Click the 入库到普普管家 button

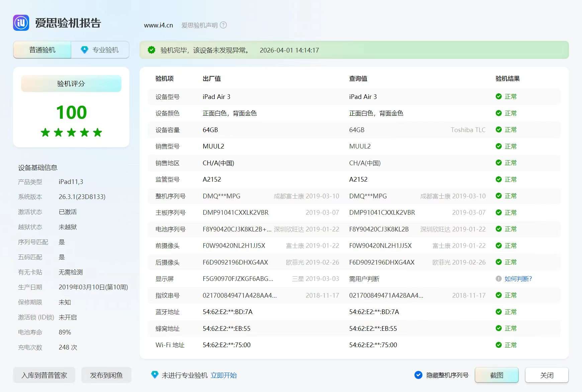tap(44, 375)
